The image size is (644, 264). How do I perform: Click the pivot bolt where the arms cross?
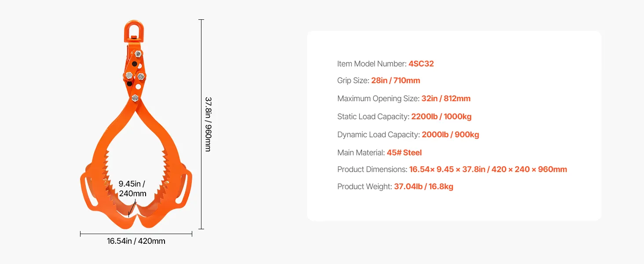pos(136,98)
